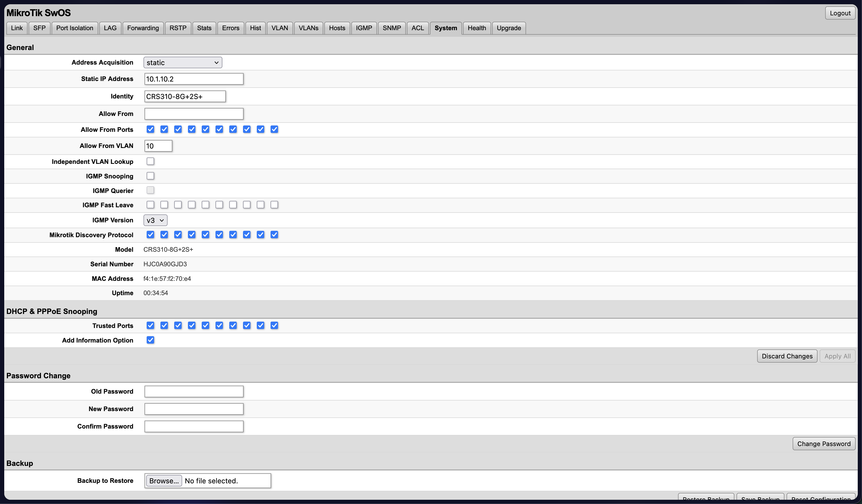Image resolution: width=862 pixels, height=504 pixels.
Task: Enable Independent VLAN Lookup checkbox
Action: coord(150,161)
